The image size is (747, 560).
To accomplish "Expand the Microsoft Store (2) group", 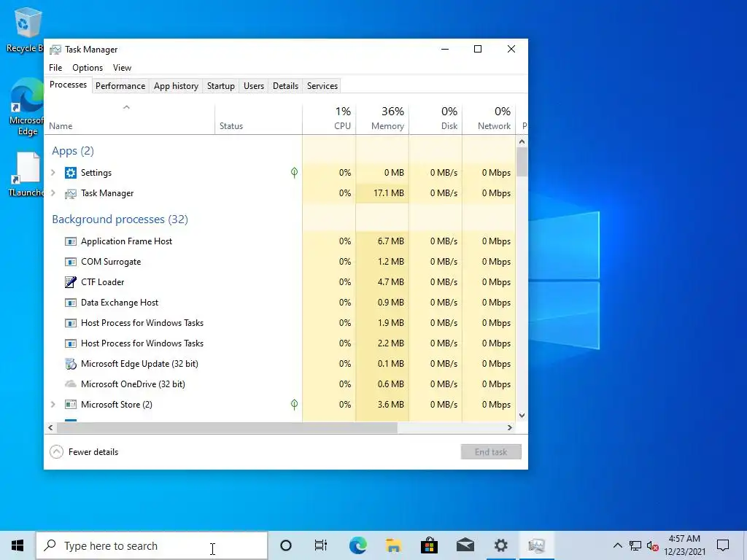I will pyautogui.click(x=53, y=405).
